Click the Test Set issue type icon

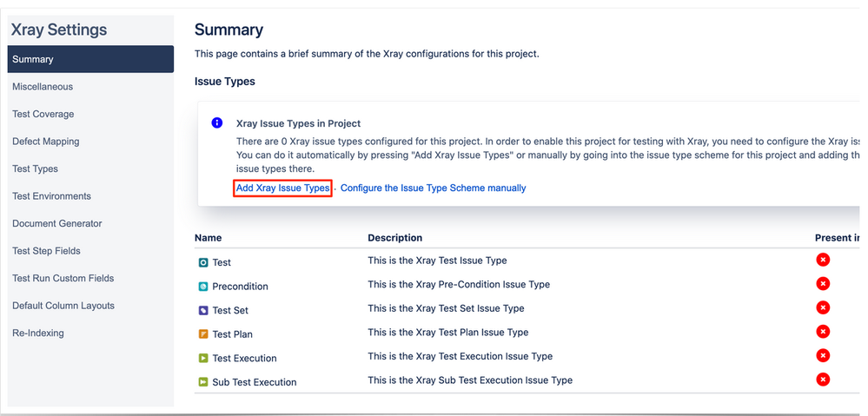(203, 310)
